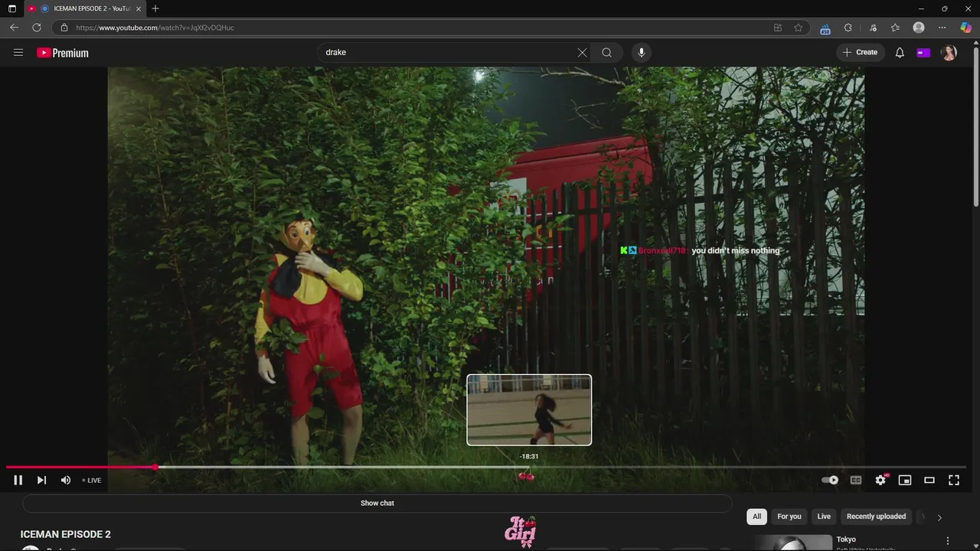Show more filter chips with right arrow
The image size is (980, 551).
coord(939,517)
